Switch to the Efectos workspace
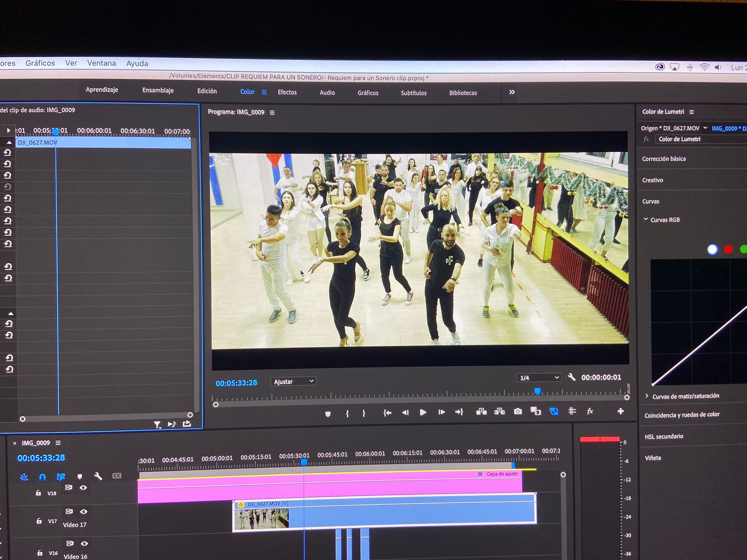This screenshot has width=747, height=560. point(287,92)
